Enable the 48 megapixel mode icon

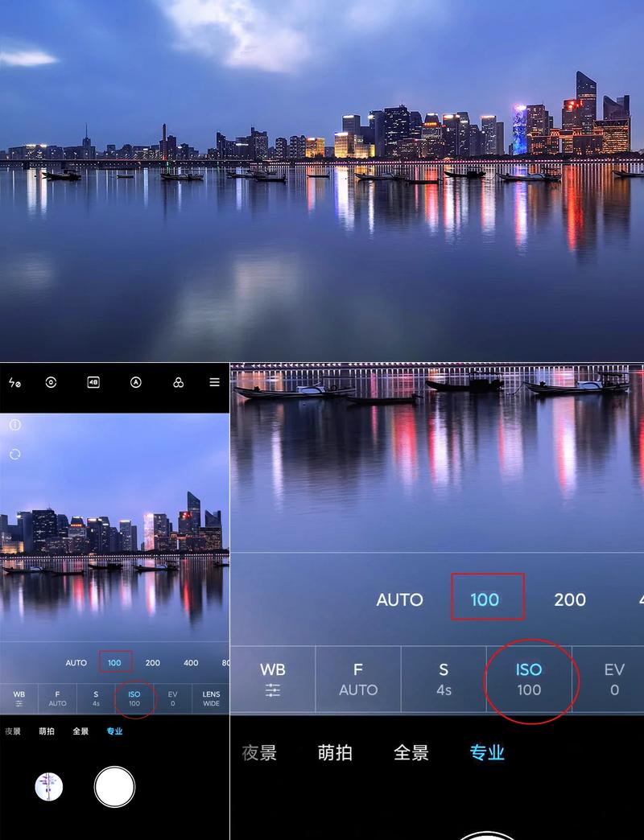click(93, 382)
